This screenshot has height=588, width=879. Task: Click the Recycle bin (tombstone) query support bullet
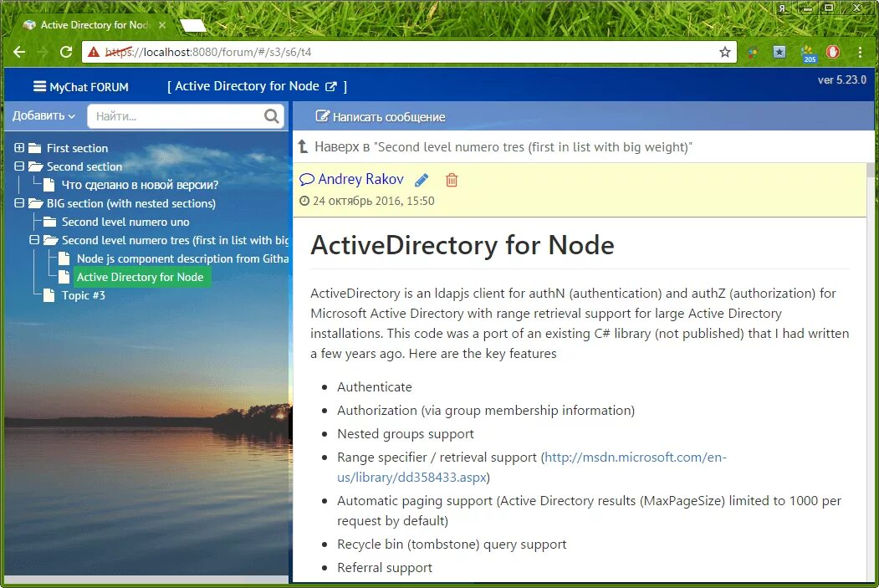click(x=452, y=545)
